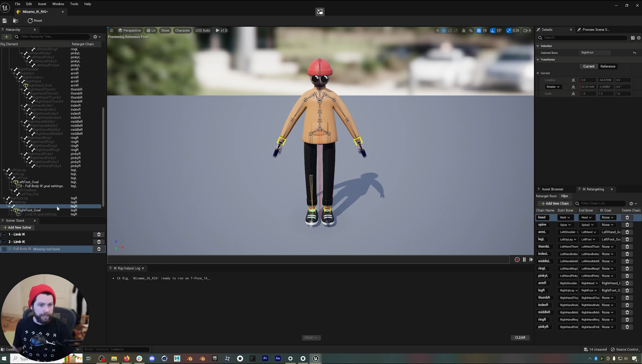This screenshot has height=364, width=642.
Task: Delete the 1 - Limb IK solver
Action: point(99,234)
